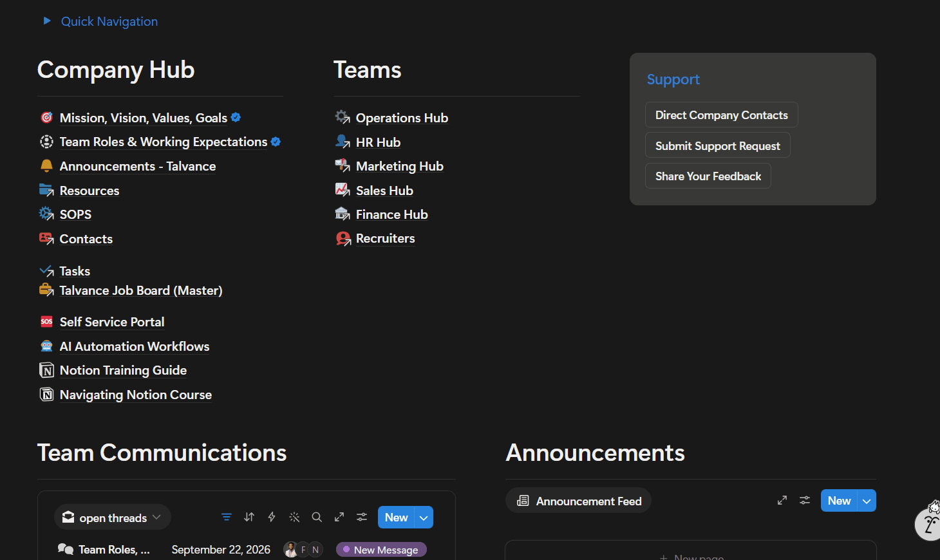Viewport: 940px width, 560px height.
Task: Create a new Team Communications entry with New
Action: point(396,518)
